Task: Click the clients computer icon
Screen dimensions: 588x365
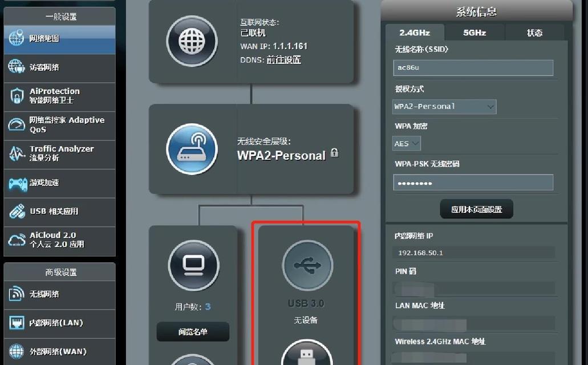Action: coord(193,265)
